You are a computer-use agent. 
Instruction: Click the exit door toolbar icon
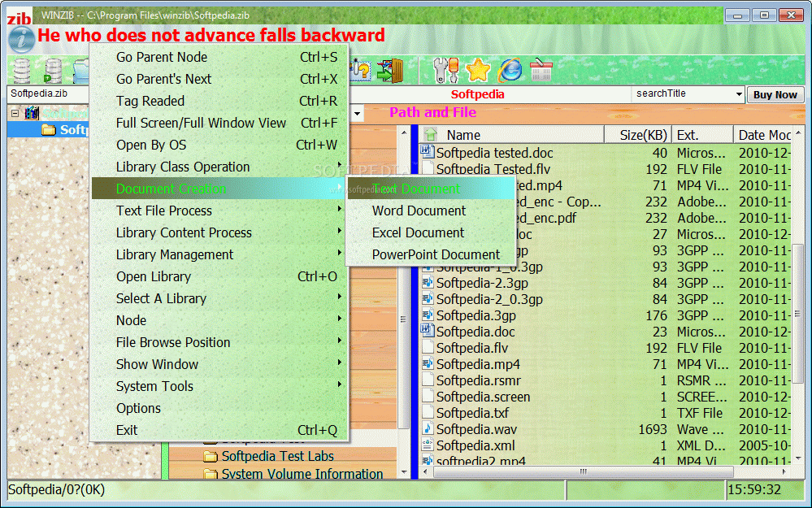(390, 71)
